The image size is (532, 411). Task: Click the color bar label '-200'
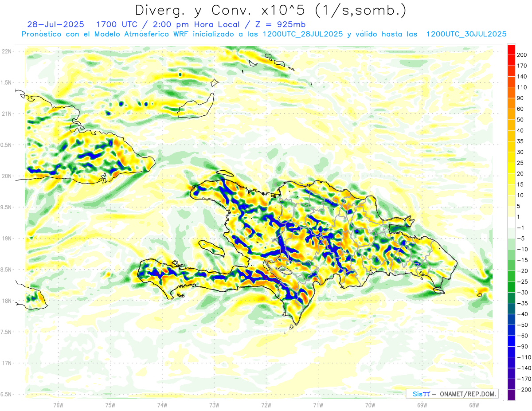click(523, 390)
